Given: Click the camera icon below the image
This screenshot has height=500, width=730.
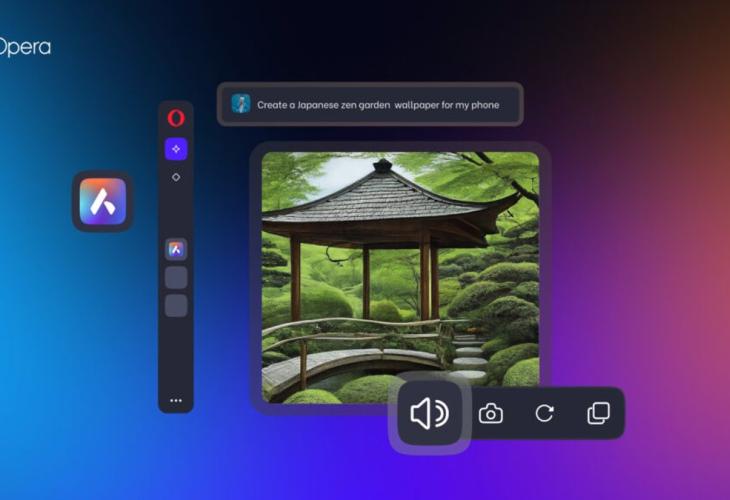Looking at the screenshot, I should [x=490, y=413].
